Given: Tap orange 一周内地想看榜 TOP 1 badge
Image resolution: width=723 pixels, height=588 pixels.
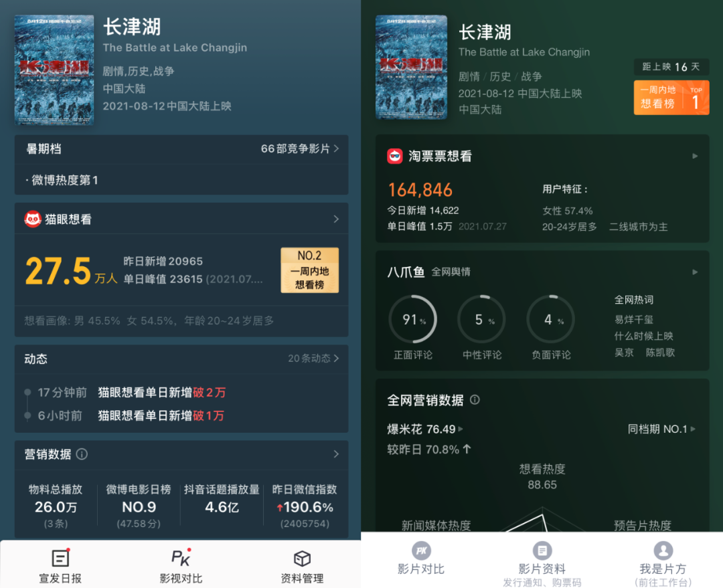Looking at the screenshot, I should coord(671,97).
